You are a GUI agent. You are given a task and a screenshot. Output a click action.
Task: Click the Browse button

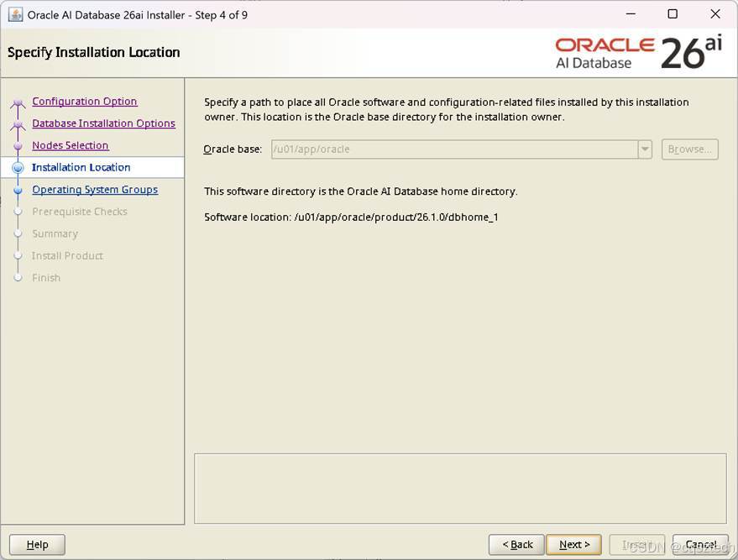[689, 149]
